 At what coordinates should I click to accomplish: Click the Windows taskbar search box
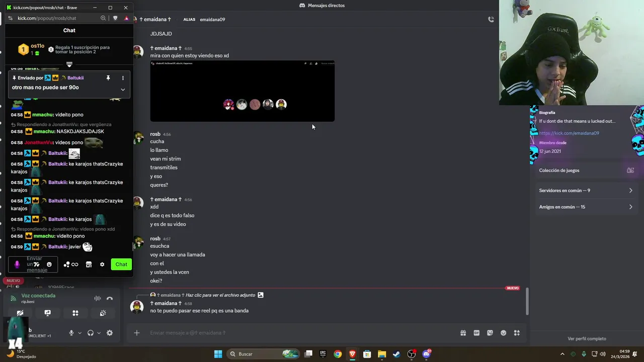pos(263,354)
